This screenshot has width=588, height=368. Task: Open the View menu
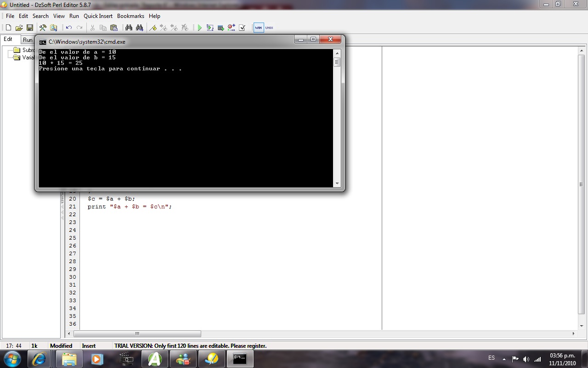(x=59, y=16)
